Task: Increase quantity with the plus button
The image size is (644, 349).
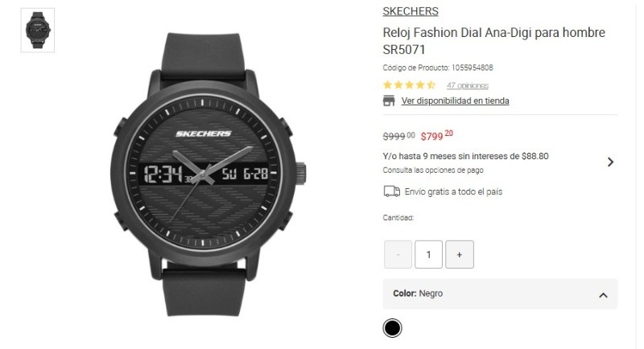Action: pyautogui.click(x=460, y=255)
